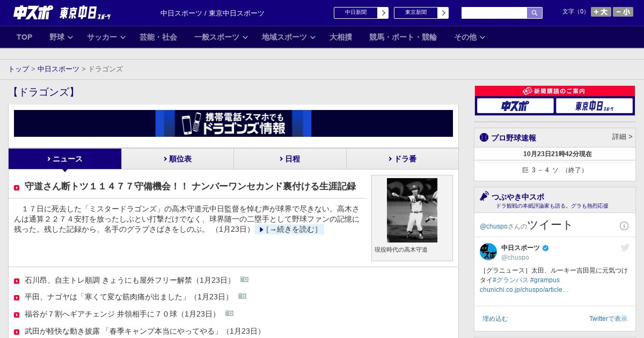
Task: Click トップ breadcrumb link
Action: [x=19, y=69]
